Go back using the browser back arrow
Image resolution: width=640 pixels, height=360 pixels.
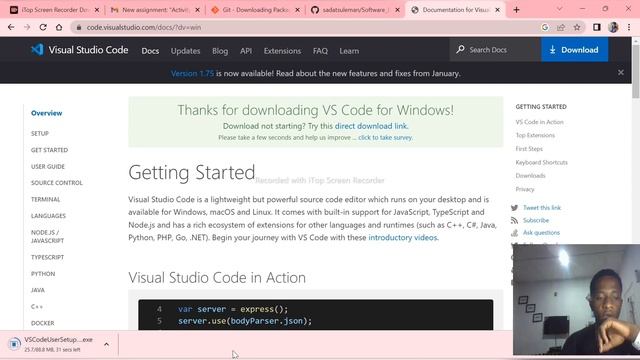11,27
